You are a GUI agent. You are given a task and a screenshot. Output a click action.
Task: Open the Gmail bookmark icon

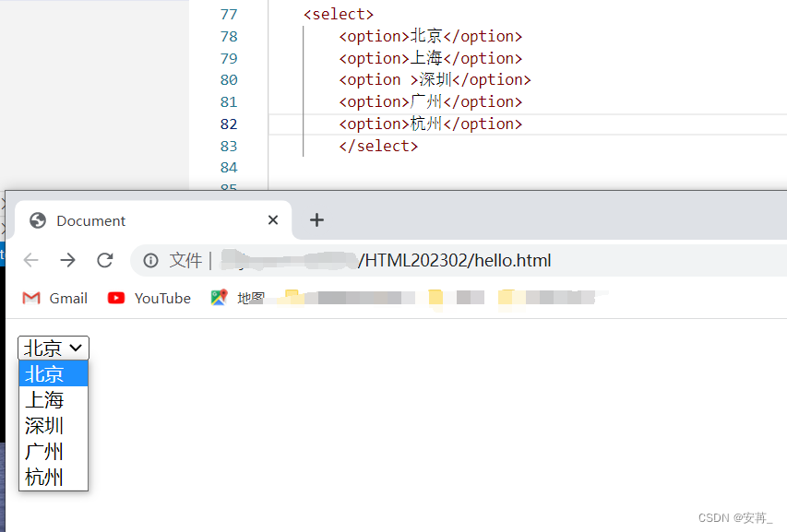31,298
